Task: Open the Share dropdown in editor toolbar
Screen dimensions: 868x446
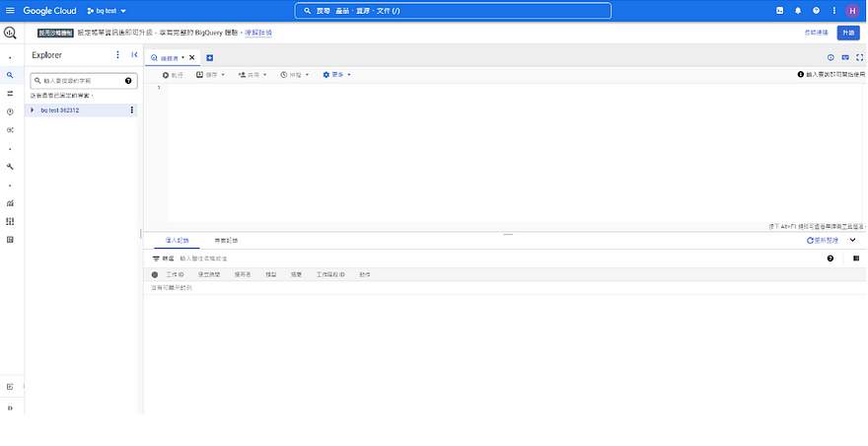Action: (x=253, y=75)
